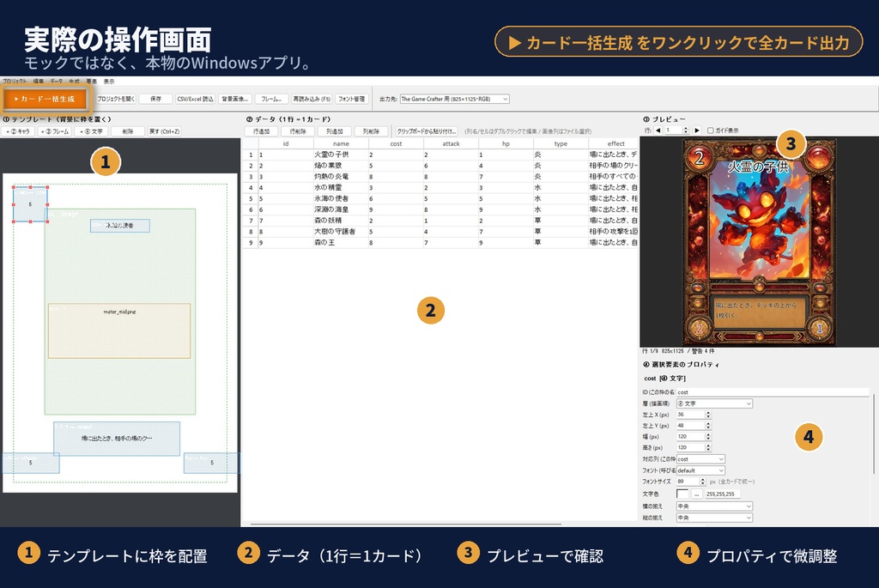Open the 層 (描画順) dropdown
This screenshot has width=879, height=588.
714,403
